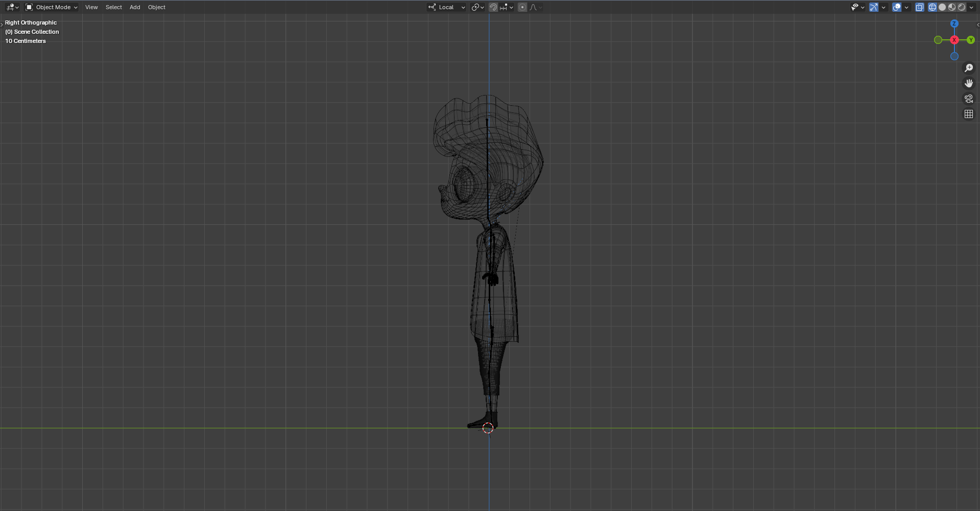Toggle the snap magnet button
Image resolution: width=980 pixels, height=511 pixels.
coord(493,7)
